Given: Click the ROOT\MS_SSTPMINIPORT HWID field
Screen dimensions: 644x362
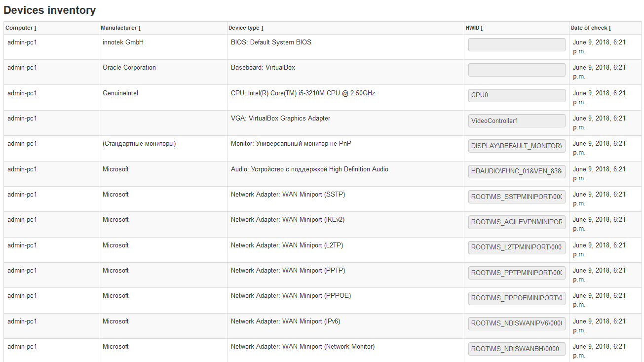Looking at the screenshot, I should click(516, 197).
